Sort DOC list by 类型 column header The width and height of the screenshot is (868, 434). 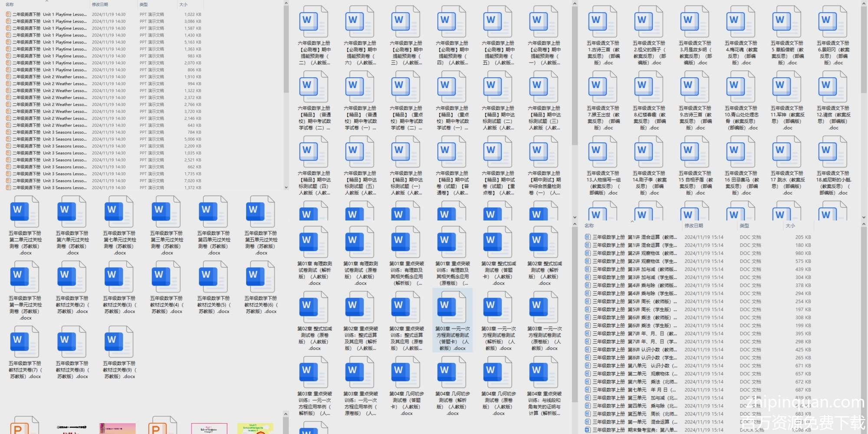(744, 226)
